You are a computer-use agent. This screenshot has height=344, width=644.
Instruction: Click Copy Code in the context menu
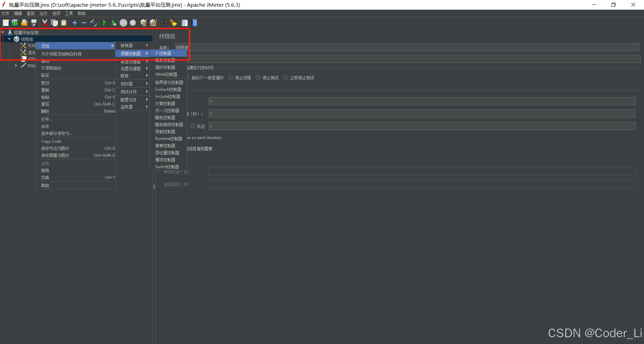coord(76,141)
